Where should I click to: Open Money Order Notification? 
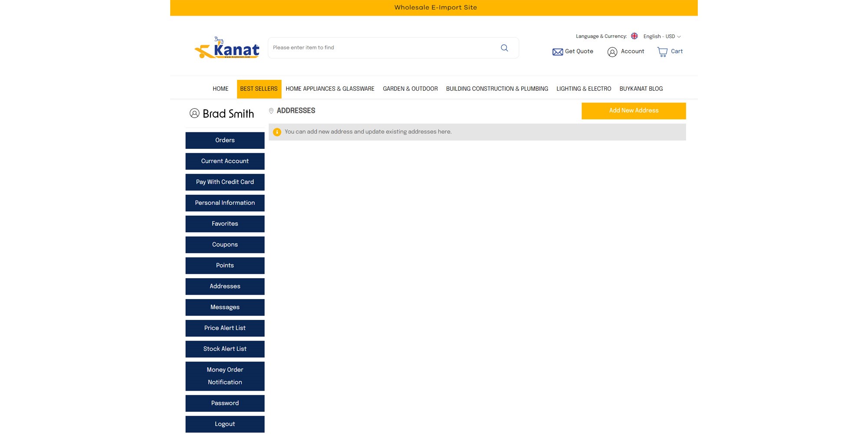225,376
